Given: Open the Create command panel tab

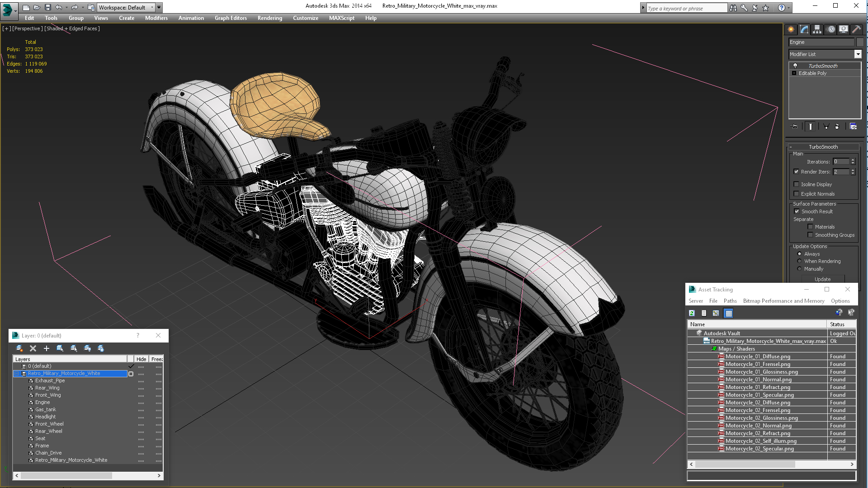Looking at the screenshot, I should click(x=791, y=29).
